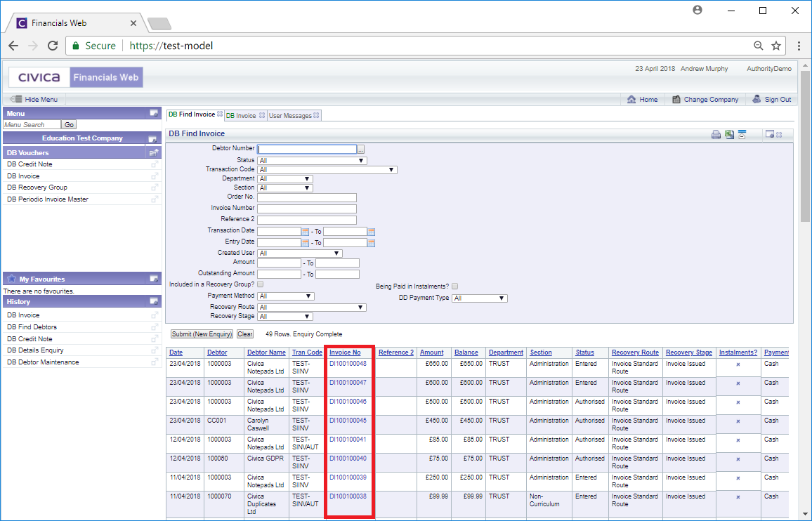
Task: Click in the Invoice Number field
Action: tap(307, 209)
